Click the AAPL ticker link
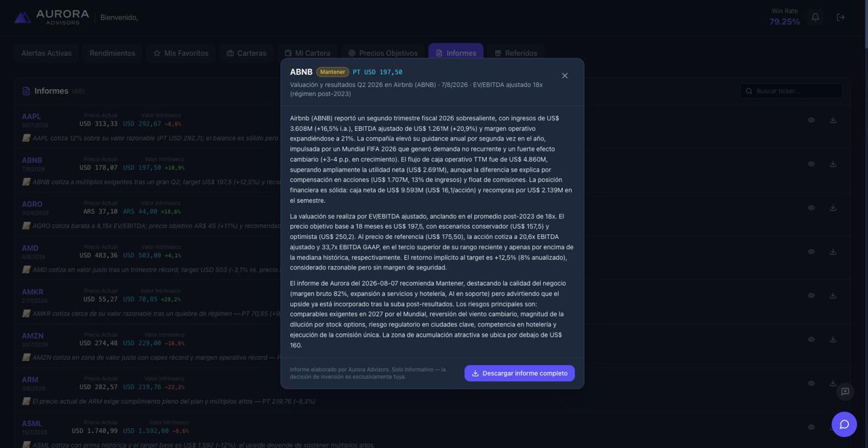This screenshot has width=868, height=448. (31, 117)
